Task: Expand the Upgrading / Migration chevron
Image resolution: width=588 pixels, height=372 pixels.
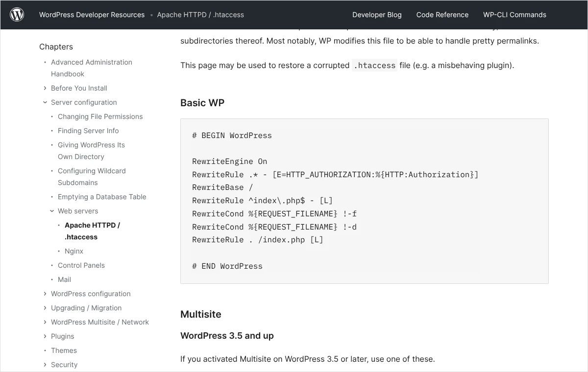Action: (45, 308)
